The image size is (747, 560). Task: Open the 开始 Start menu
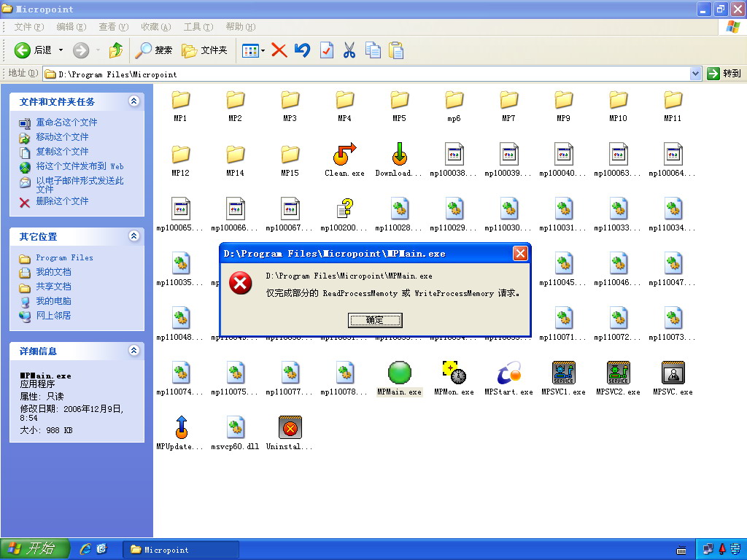pyautogui.click(x=34, y=548)
